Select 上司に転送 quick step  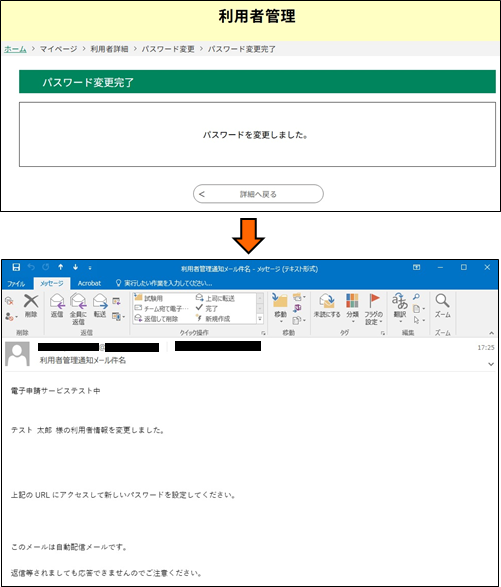pyautogui.click(x=216, y=298)
